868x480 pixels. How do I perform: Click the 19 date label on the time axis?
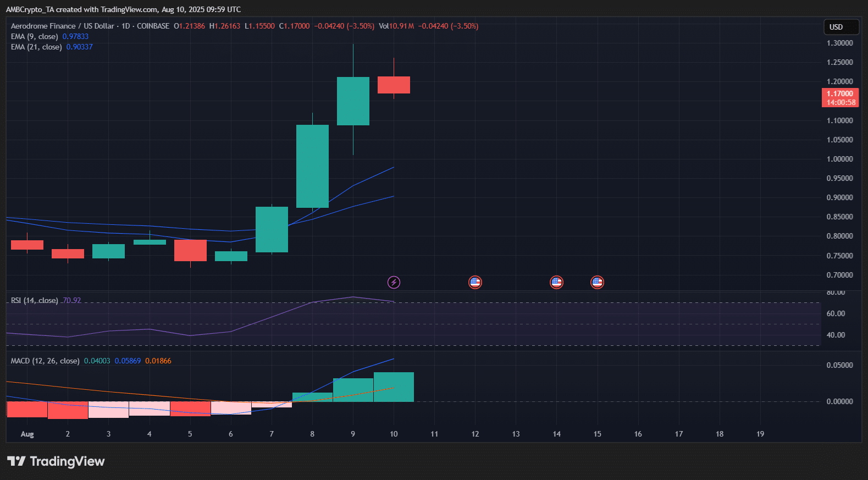tap(760, 434)
